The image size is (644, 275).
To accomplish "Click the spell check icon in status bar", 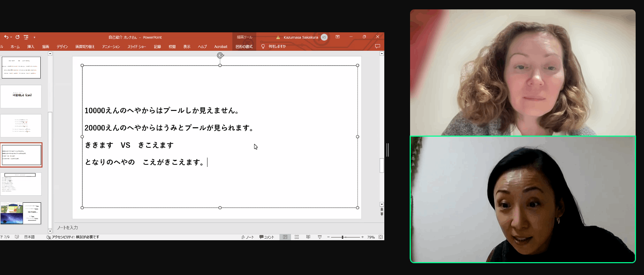I will (17, 237).
